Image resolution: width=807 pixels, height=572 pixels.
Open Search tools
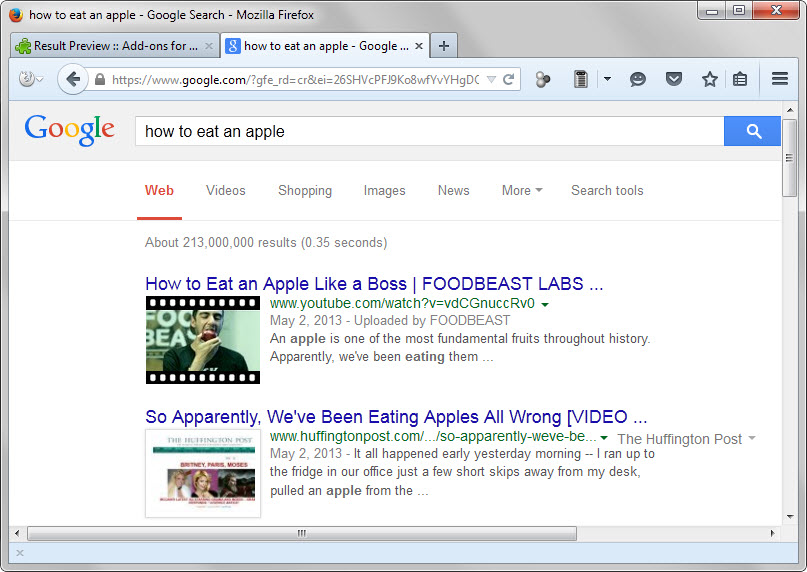[x=607, y=190]
